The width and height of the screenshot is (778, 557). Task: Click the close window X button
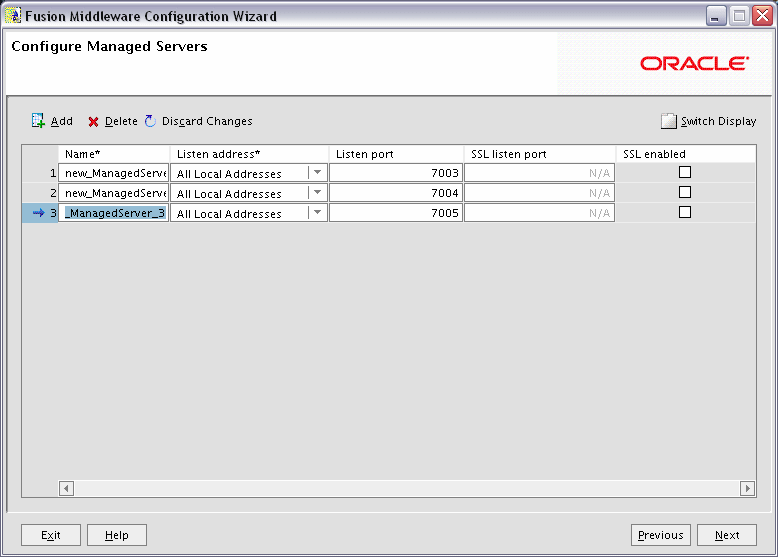pyautogui.click(x=762, y=15)
